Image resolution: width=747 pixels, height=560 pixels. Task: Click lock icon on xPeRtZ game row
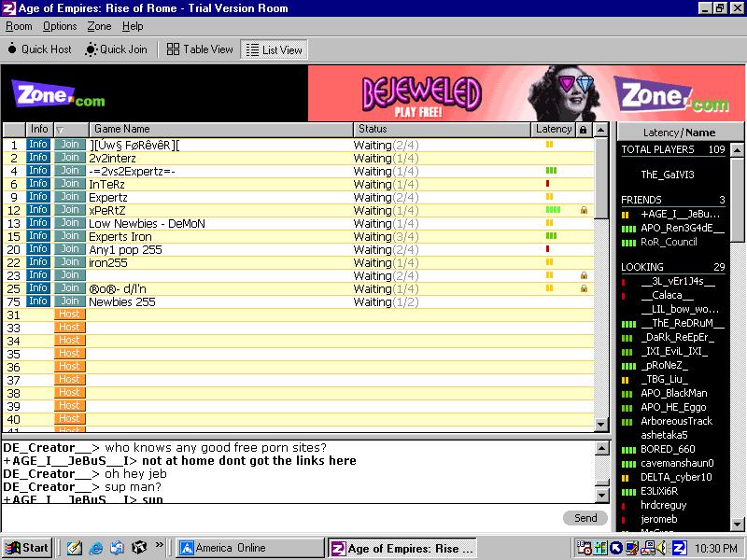coord(584,210)
